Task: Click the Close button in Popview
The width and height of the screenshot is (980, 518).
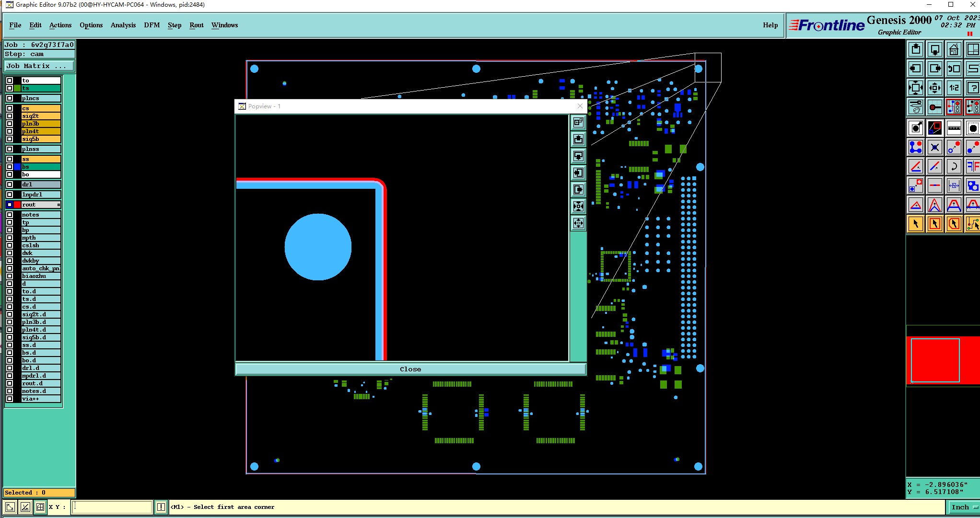Action: [410, 369]
